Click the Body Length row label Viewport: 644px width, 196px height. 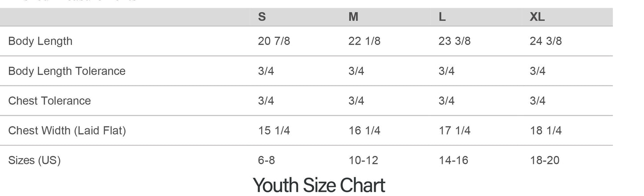pyautogui.click(x=40, y=41)
